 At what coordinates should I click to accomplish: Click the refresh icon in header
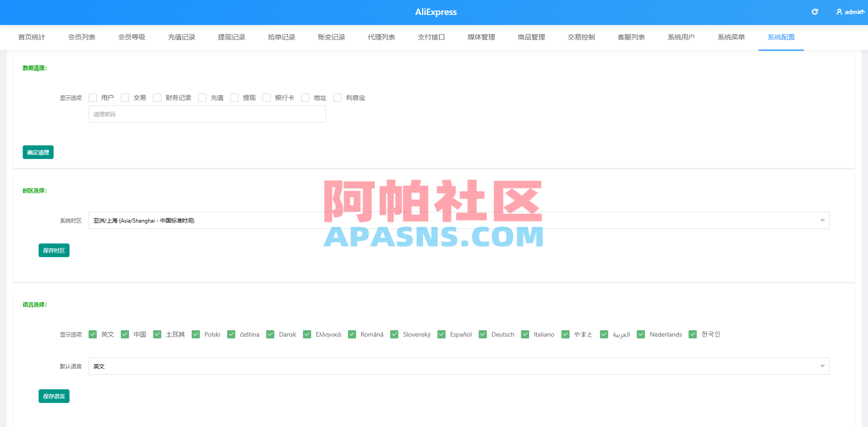click(x=815, y=12)
